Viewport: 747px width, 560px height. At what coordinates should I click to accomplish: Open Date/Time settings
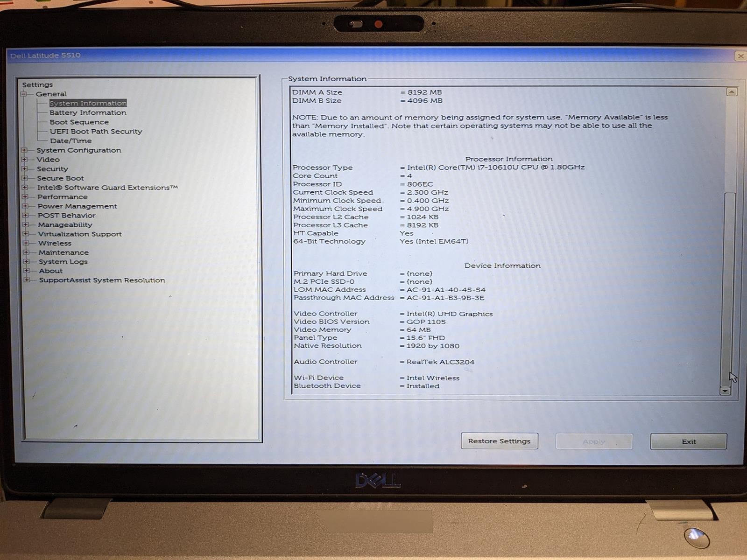click(x=70, y=141)
